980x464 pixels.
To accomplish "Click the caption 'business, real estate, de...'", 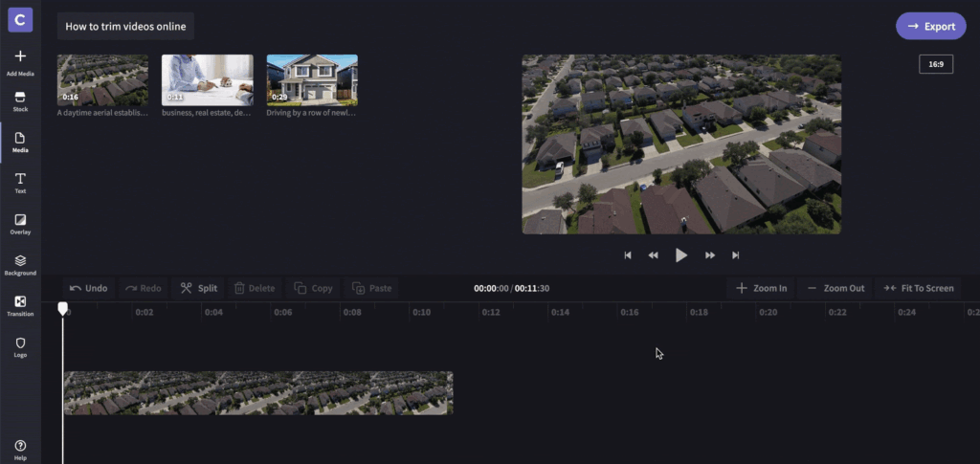I will tap(207, 113).
